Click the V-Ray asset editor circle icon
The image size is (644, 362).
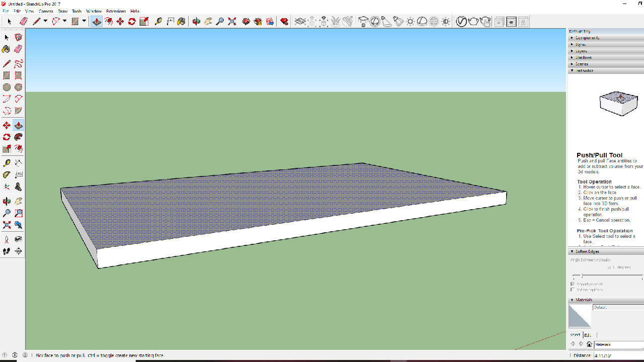click(461, 22)
